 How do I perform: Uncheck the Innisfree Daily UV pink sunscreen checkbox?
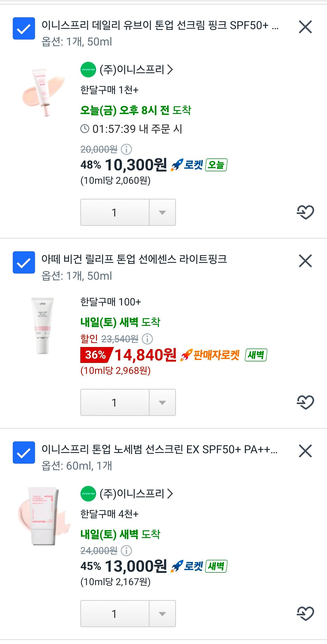(24, 28)
